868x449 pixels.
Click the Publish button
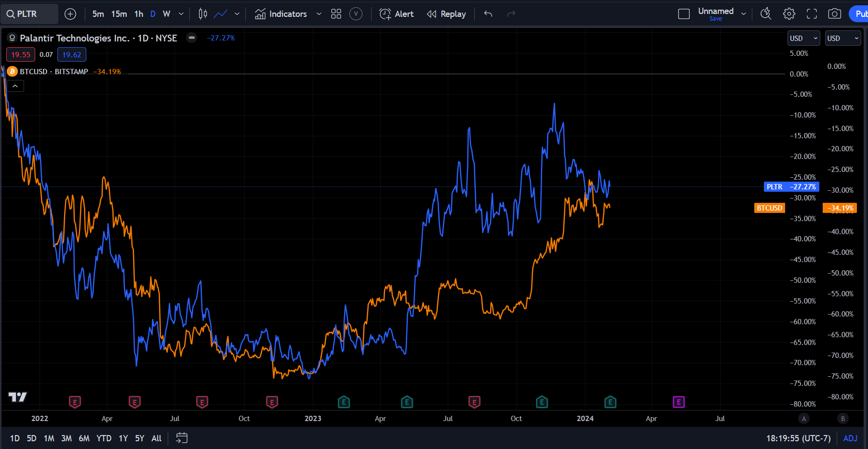(859, 14)
